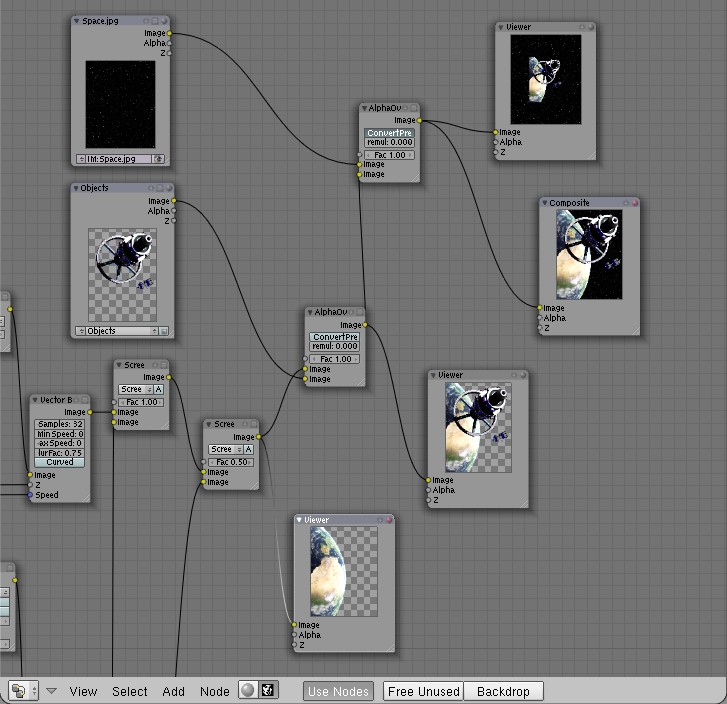Click image reload icon next to IM:Space.jpg

158,159
